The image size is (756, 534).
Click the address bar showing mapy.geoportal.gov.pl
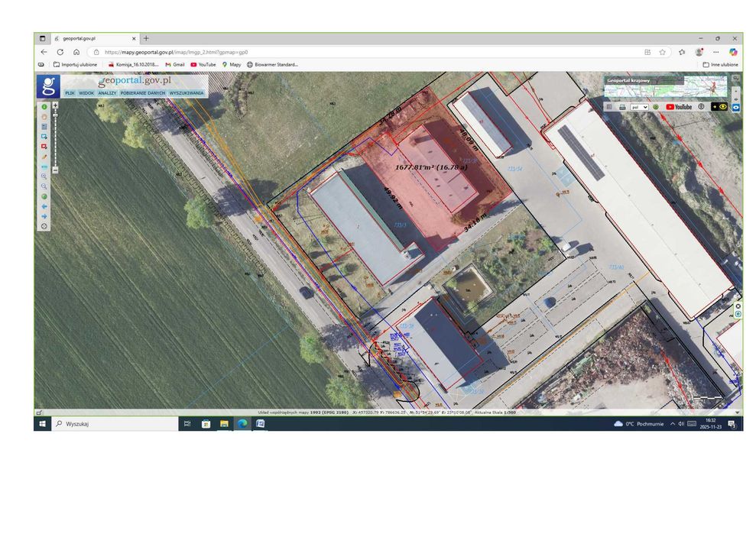pos(366,52)
